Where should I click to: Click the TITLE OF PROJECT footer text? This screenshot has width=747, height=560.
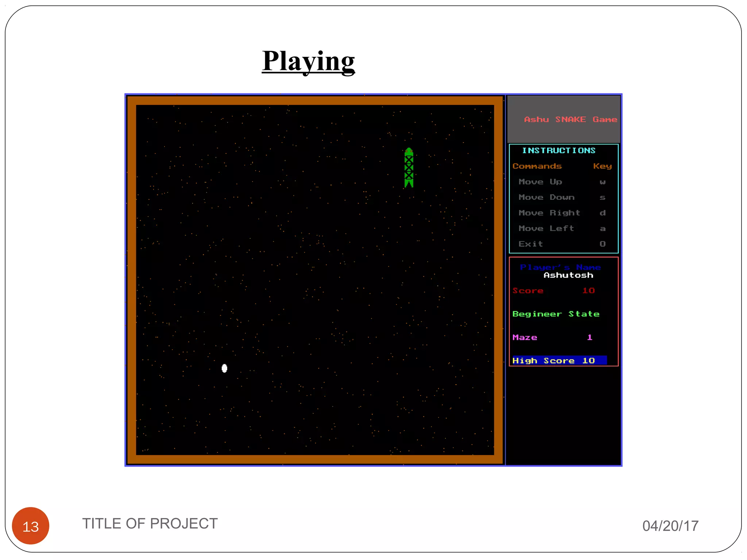(150, 524)
